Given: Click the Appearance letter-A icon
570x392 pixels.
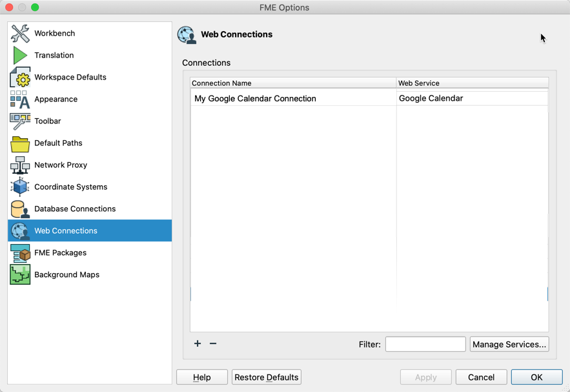Looking at the screenshot, I should point(20,99).
